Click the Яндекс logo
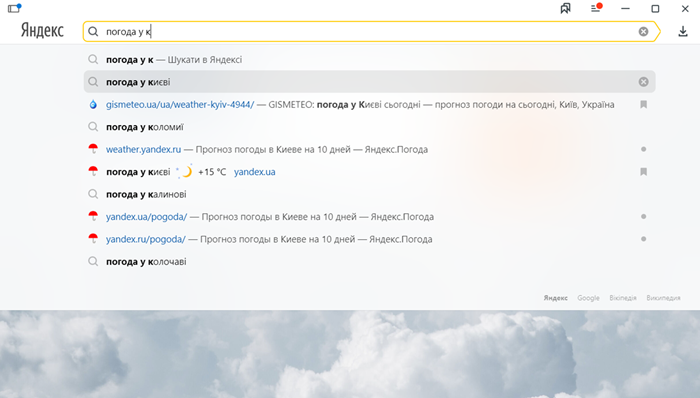 (x=42, y=30)
